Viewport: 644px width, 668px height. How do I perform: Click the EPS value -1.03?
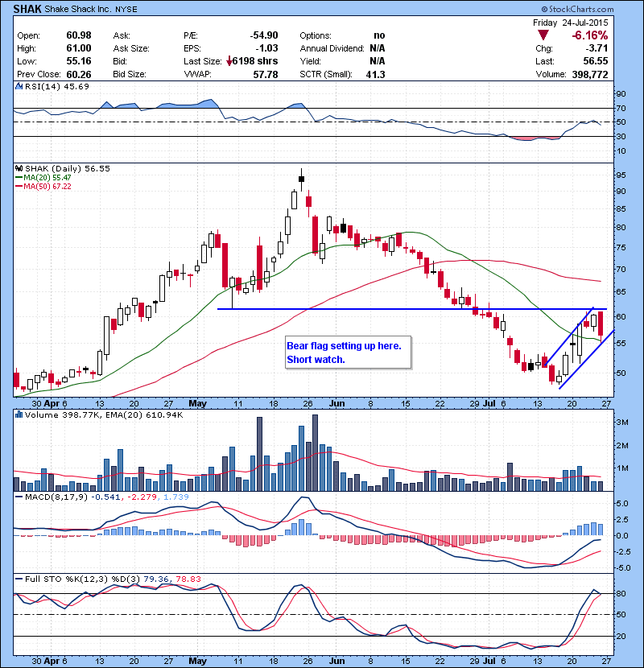coord(266,48)
